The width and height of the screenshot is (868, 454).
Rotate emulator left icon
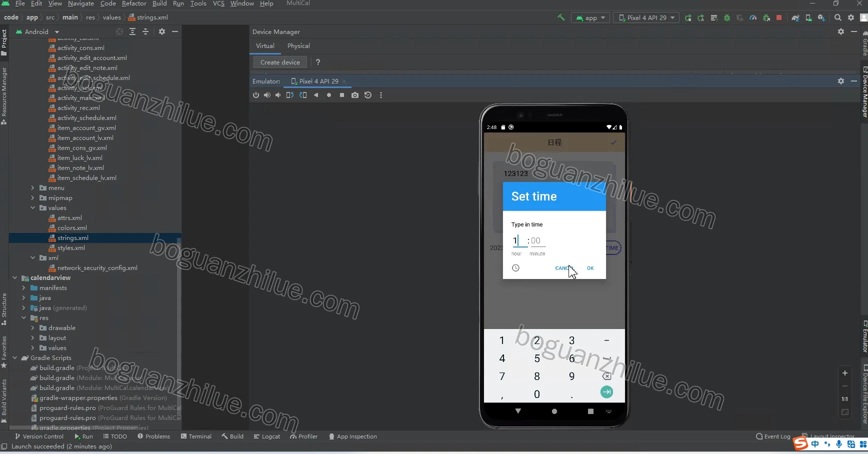coord(290,95)
